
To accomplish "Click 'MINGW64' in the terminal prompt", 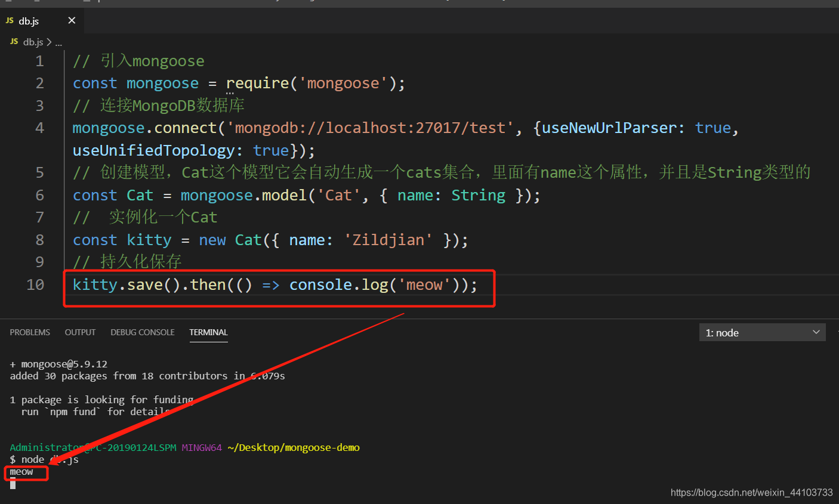I will click(x=202, y=447).
